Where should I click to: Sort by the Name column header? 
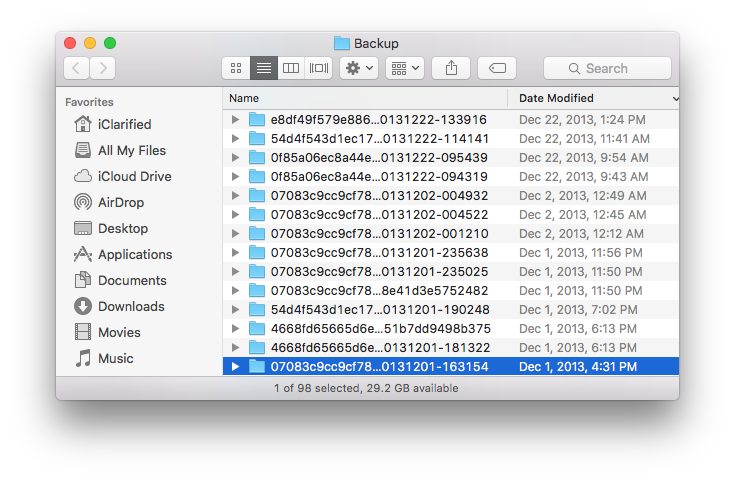pos(365,98)
